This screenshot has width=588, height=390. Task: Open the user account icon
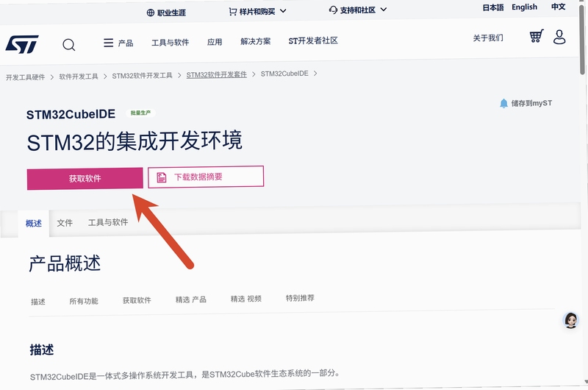coord(559,38)
